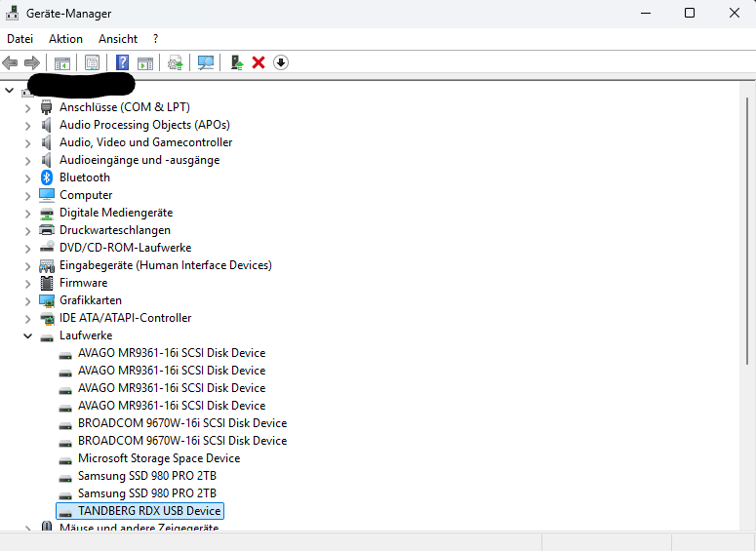Open the Ansicht menu
The image size is (756, 551).
point(118,39)
